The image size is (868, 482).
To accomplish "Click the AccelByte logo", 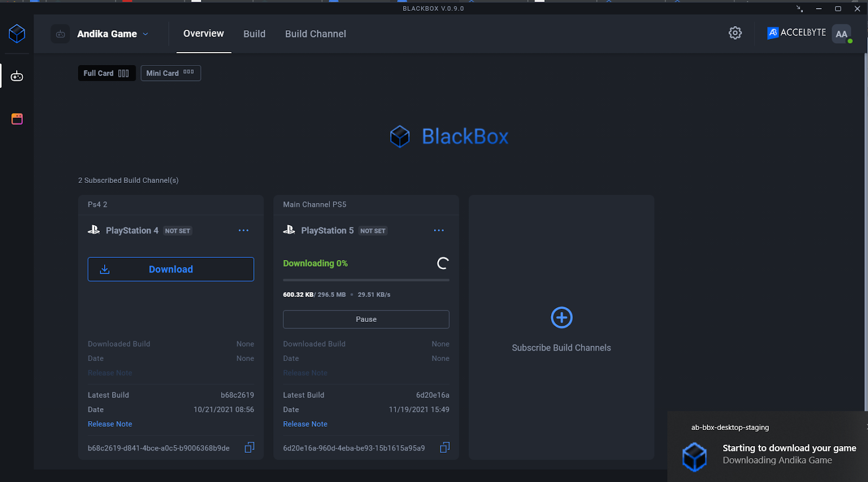I will pos(796,33).
